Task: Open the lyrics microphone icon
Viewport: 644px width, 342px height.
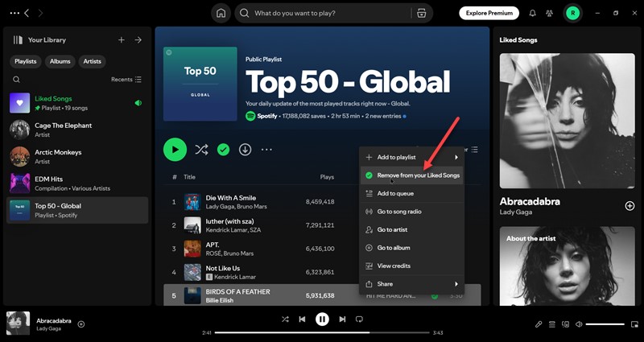Action: tap(539, 324)
